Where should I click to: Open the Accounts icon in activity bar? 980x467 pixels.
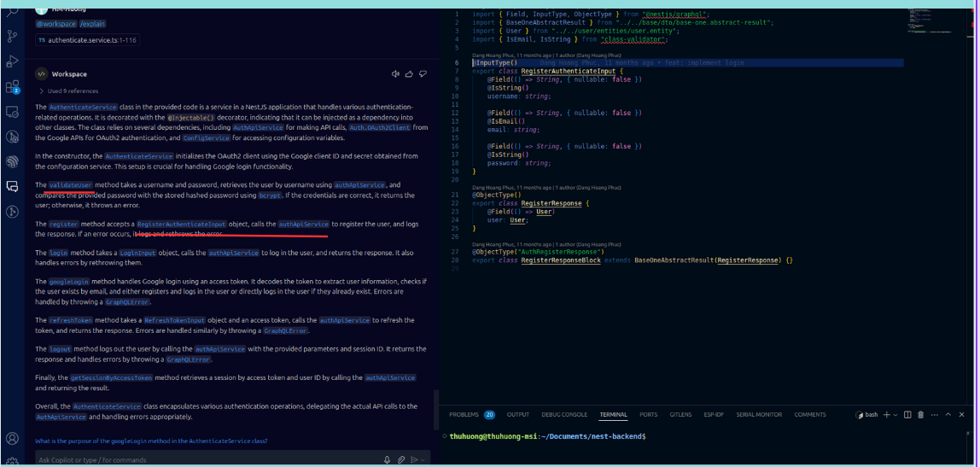pos(12,438)
